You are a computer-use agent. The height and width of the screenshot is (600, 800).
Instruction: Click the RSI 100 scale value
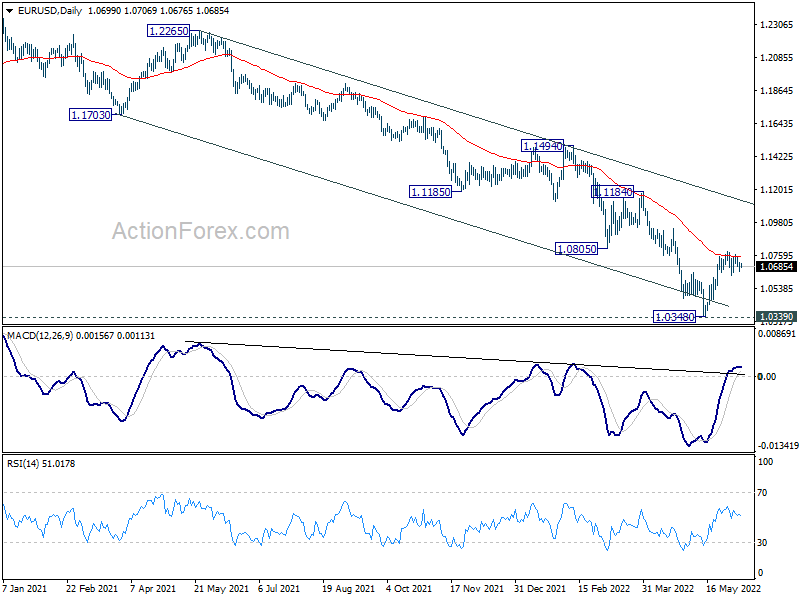pyautogui.click(x=766, y=462)
